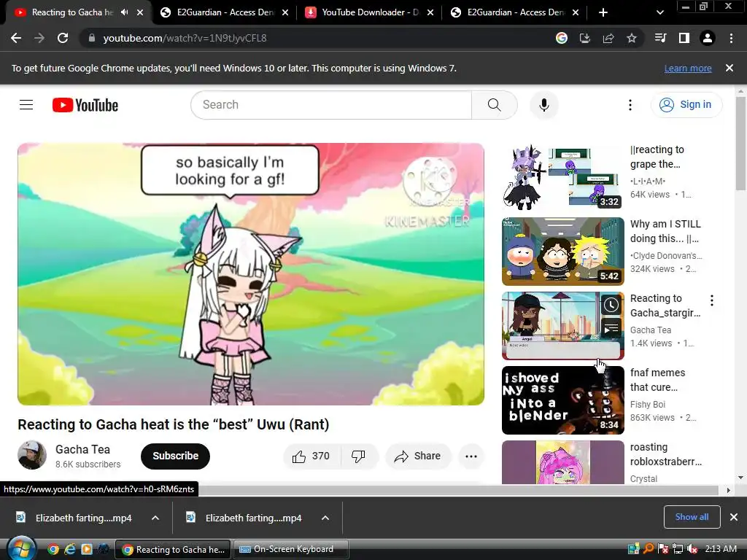The width and height of the screenshot is (747, 560).
Task: Subscribe to Gacha Tea
Action: point(175,456)
